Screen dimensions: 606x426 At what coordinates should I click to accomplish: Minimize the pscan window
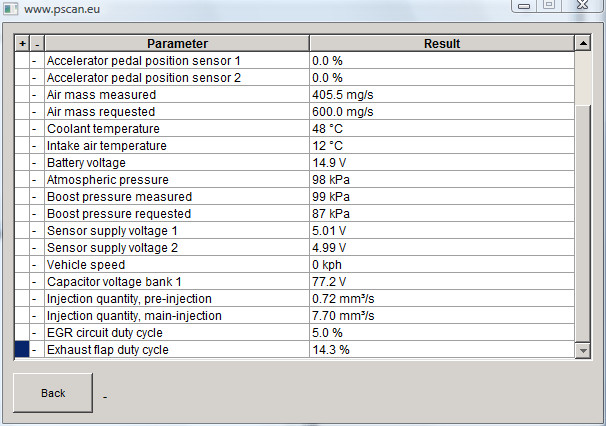[x=524, y=5]
